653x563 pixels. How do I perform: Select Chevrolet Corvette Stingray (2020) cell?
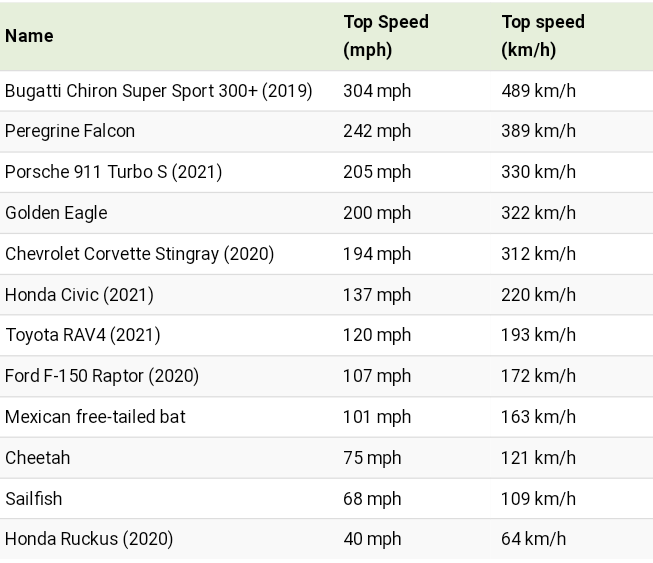coord(140,254)
